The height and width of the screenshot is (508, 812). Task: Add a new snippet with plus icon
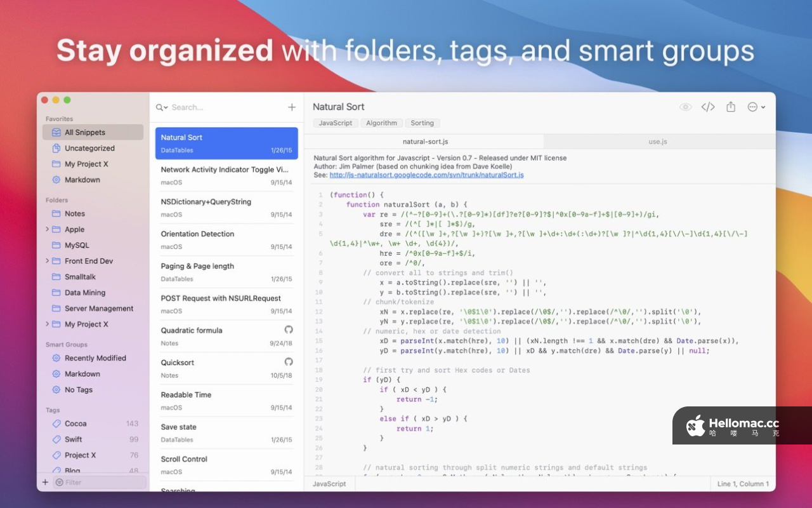click(292, 107)
